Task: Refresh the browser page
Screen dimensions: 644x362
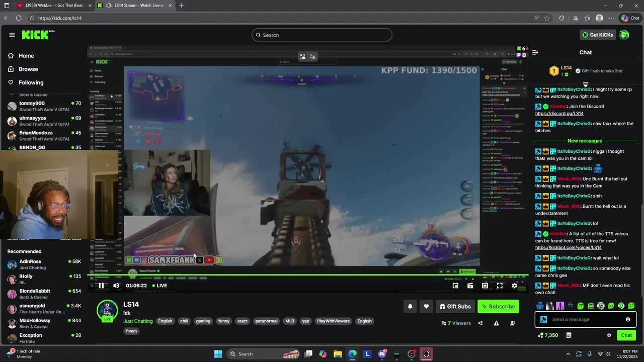Action: coord(19,18)
